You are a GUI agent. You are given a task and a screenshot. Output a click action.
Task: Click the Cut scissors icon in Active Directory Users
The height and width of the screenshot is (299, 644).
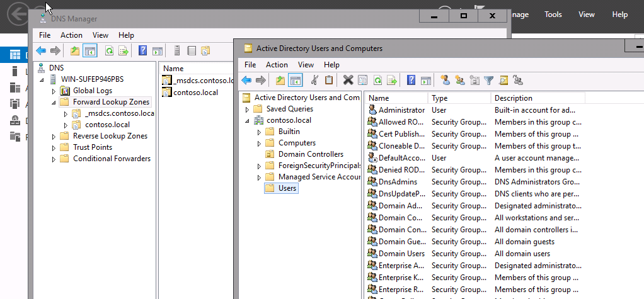coord(314,80)
